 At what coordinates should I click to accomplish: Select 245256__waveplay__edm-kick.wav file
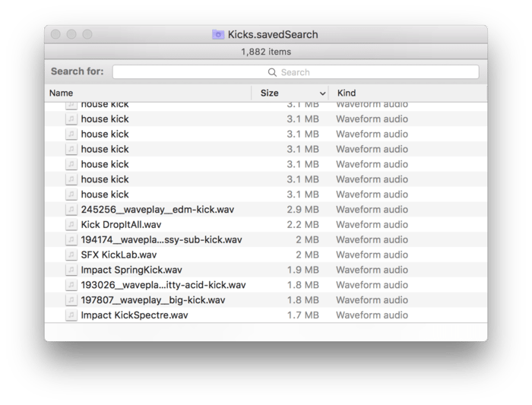coord(266,209)
